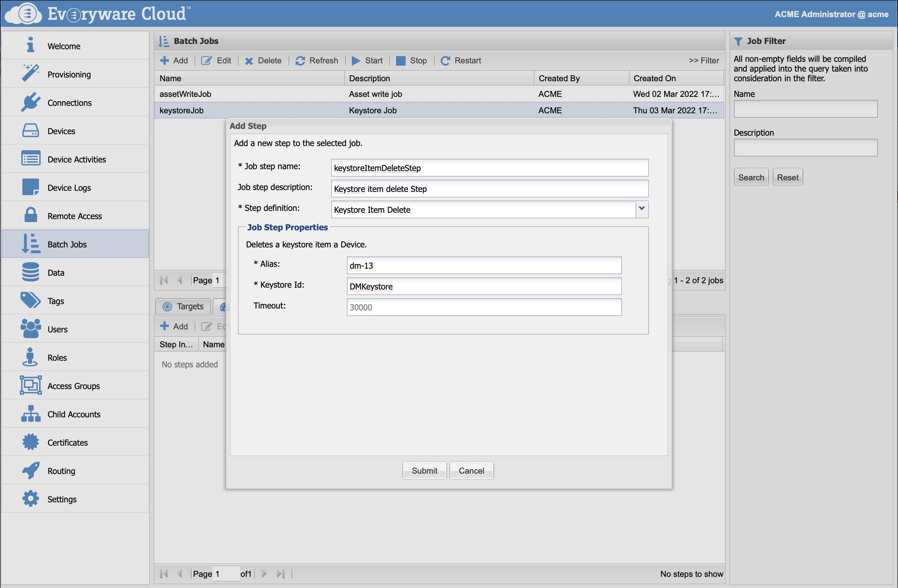The width and height of the screenshot is (898, 588).
Task: Click the Routing rocket icon
Action: [x=31, y=470]
